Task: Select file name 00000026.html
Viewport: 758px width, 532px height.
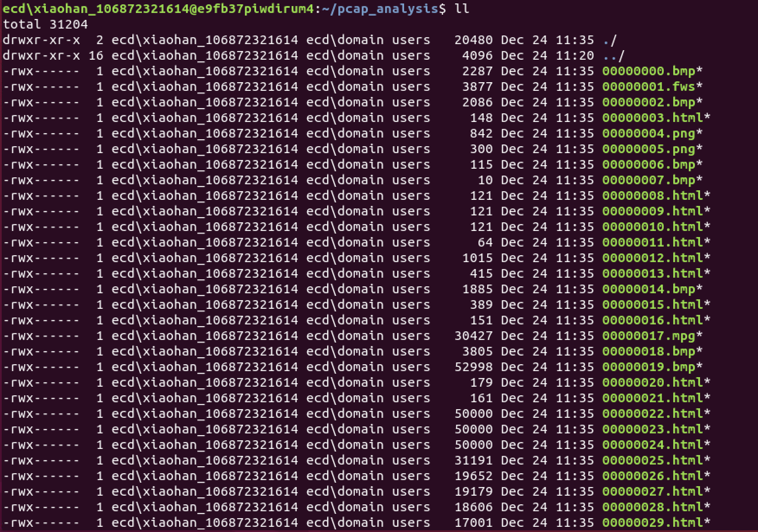Action: point(652,476)
